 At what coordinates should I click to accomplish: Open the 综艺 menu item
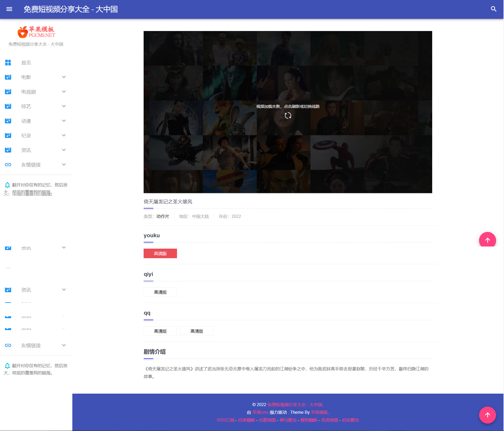[26, 106]
